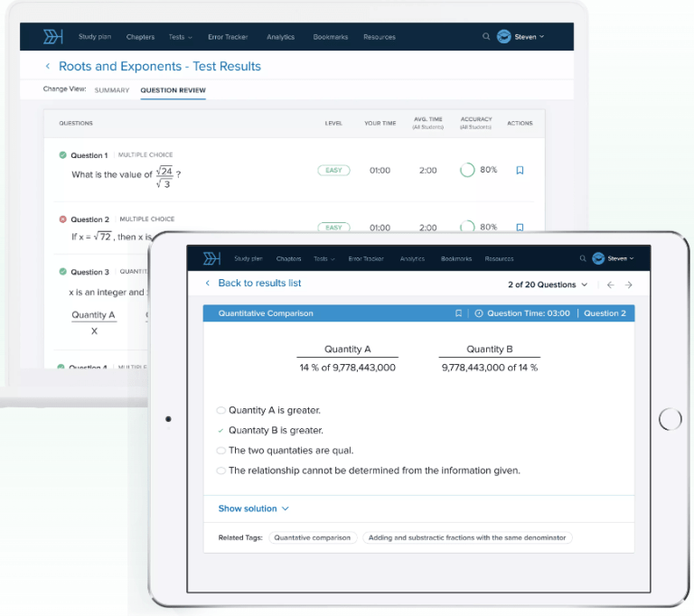Viewport: 694px width, 616px height.
Task: Click the back arrow beside Roots and Exponents
Action: (x=47, y=66)
